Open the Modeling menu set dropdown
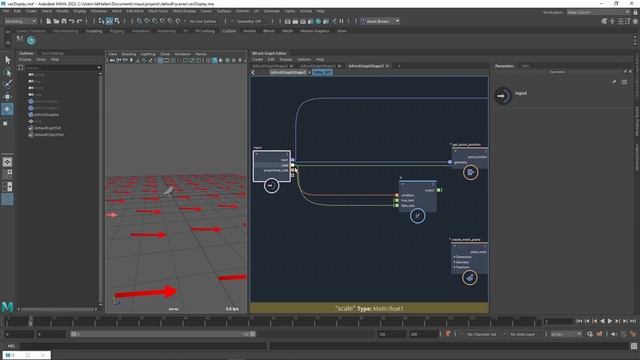This screenshot has height=360, width=640. (20, 21)
